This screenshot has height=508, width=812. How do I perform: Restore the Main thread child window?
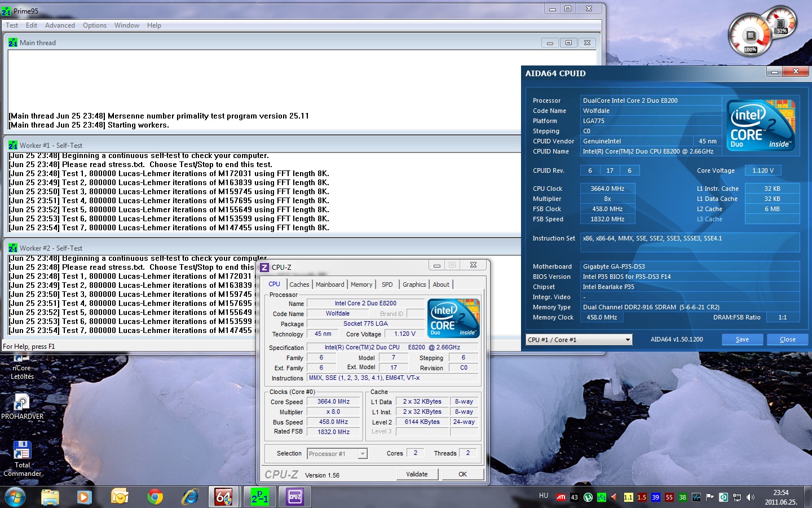click(x=568, y=43)
